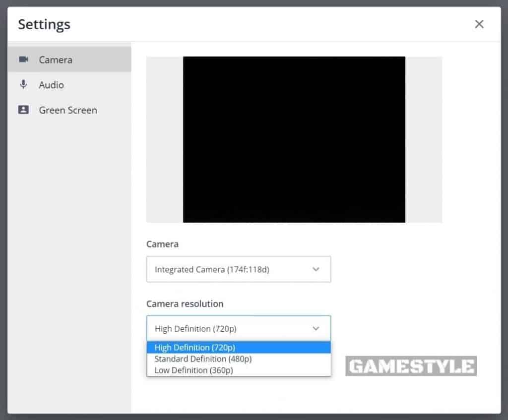Viewport: 508px width, 420px height.
Task: Click the highlighted High Definition entry
Action: pos(193,347)
